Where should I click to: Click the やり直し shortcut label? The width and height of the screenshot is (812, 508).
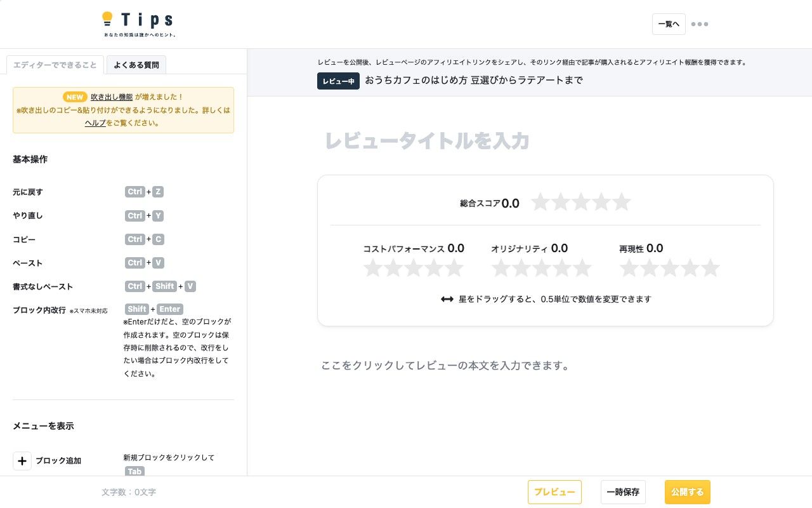28,216
